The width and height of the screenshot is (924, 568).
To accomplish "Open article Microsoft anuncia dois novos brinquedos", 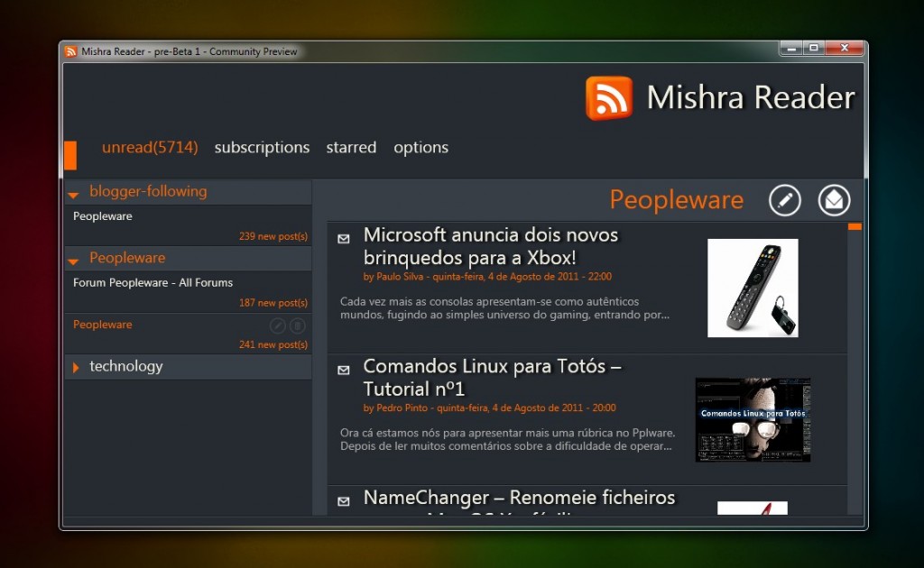I will (490, 246).
